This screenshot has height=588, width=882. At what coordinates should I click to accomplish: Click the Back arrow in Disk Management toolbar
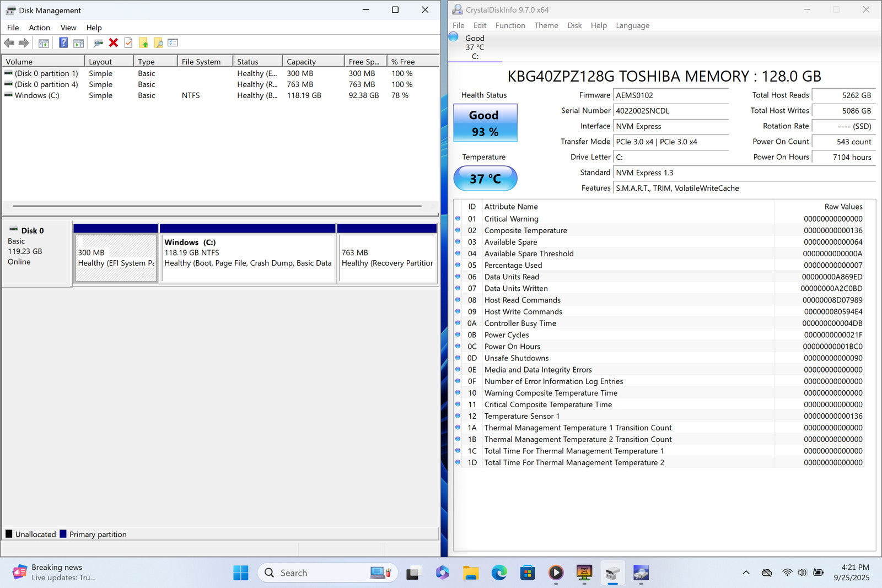(x=9, y=43)
